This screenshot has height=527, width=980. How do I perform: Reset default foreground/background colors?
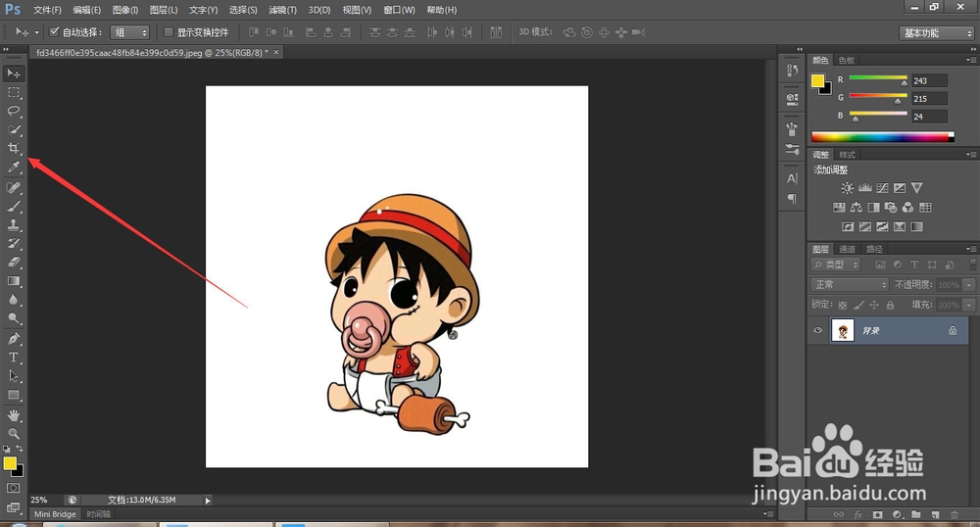(x=6, y=449)
